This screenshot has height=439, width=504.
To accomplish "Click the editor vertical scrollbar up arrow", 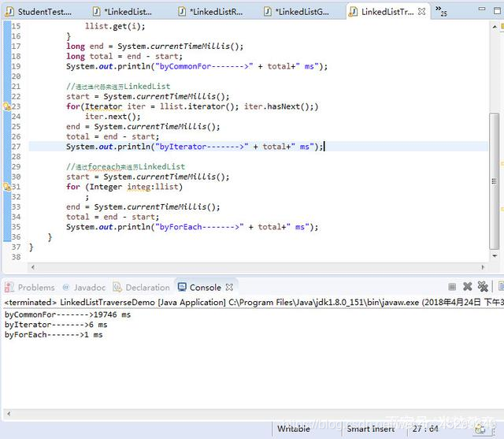I will coord(495,27).
